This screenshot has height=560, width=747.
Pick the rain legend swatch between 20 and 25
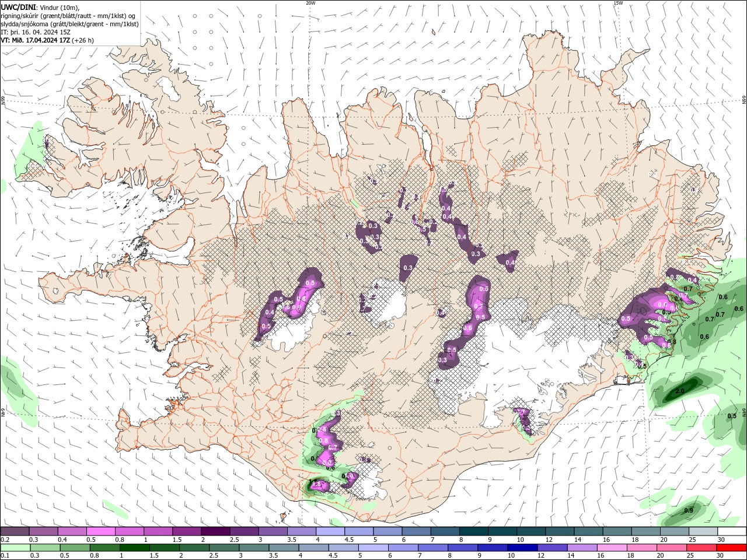click(672, 548)
